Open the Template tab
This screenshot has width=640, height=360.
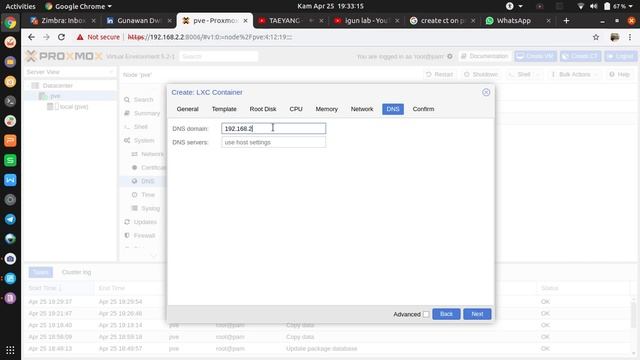[x=224, y=109]
